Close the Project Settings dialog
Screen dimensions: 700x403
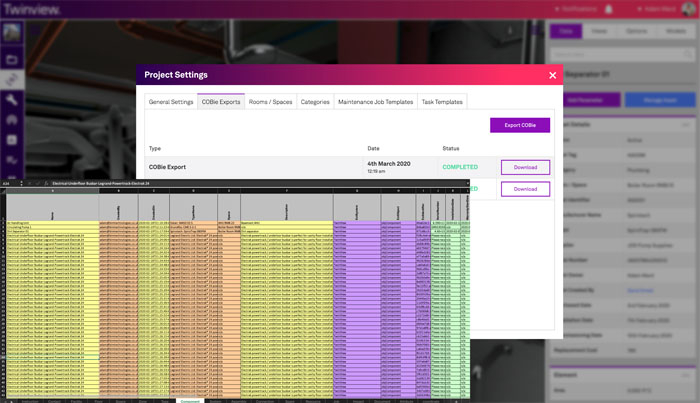click(x=552, y=75)
